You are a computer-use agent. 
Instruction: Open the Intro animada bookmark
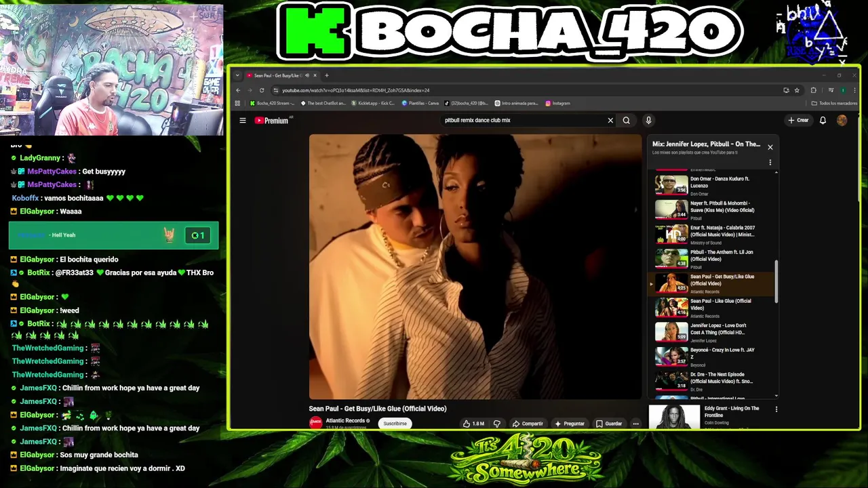click(x=517, y=104)
